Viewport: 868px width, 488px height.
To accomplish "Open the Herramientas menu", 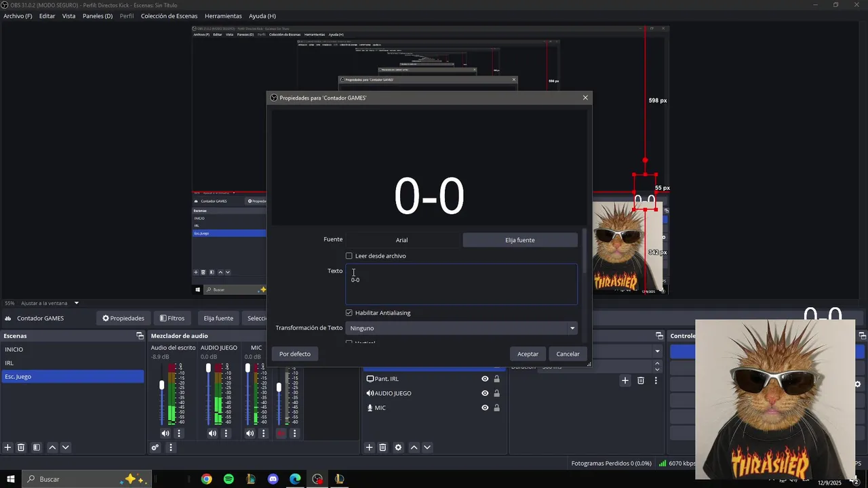I will coord(223,16).
